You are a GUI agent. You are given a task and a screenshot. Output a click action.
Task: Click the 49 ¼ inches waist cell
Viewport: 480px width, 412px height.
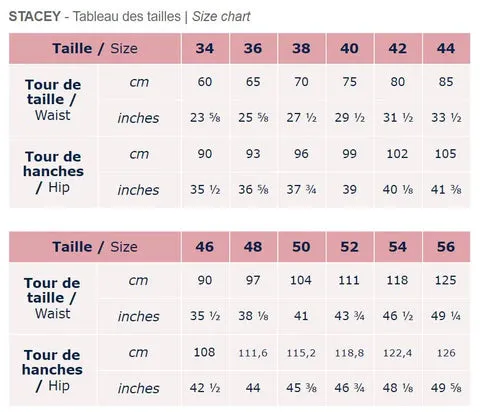click(446, 316)
